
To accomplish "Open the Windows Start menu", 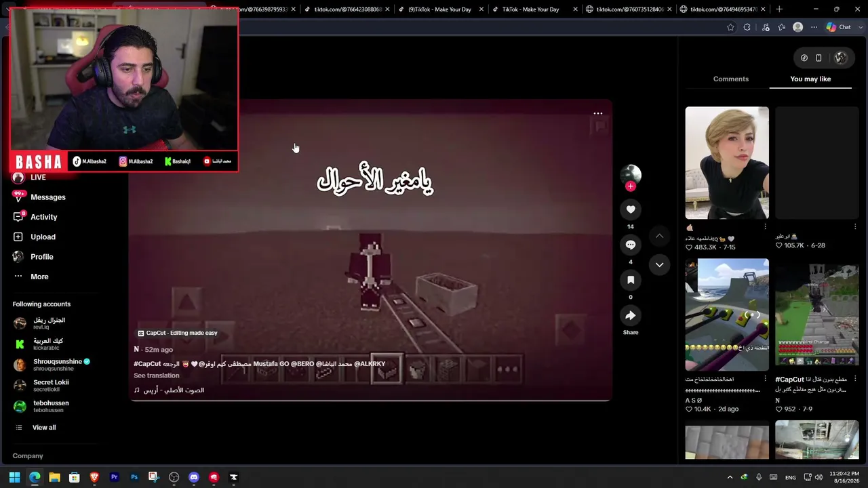I will coord(14,477).
